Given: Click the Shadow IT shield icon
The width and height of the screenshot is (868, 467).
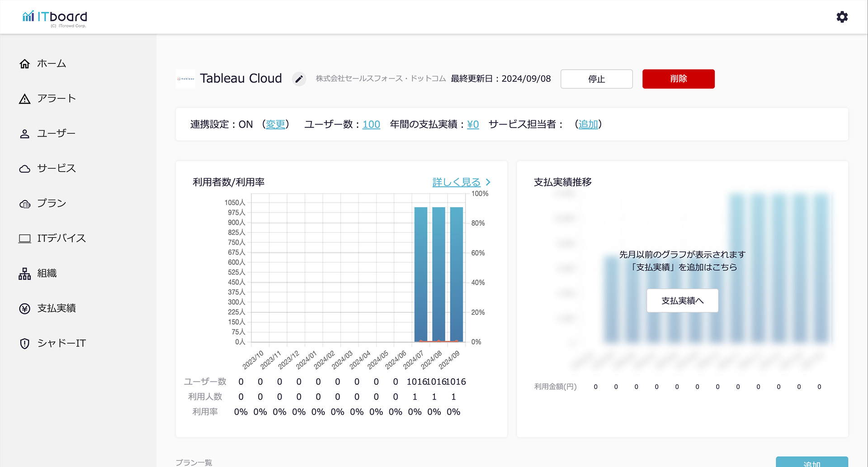Looking at the screenshot, I should [25, 343].
